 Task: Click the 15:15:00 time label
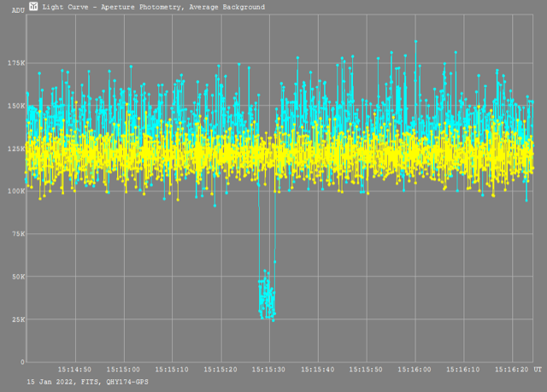123,369
